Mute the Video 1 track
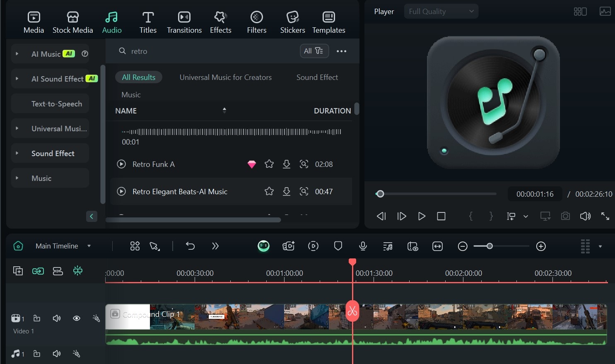The height and width of the screenshot is (364, 615). (57, 318)
